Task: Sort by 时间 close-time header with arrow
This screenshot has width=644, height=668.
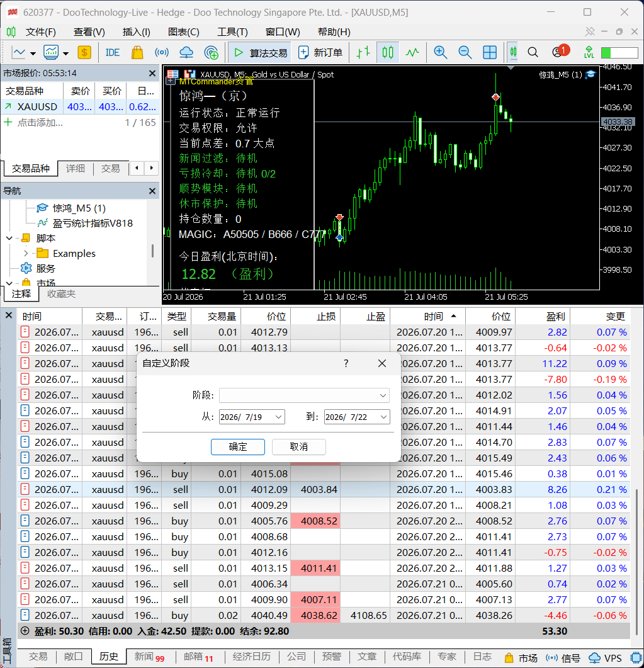Action: pyautogui.click(x=427, y=317)
